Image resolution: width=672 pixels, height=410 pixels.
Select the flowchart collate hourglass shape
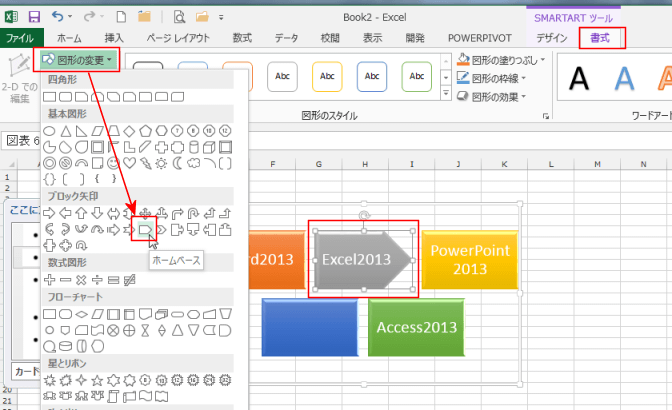pyautogui.click(x=145, y=330)
